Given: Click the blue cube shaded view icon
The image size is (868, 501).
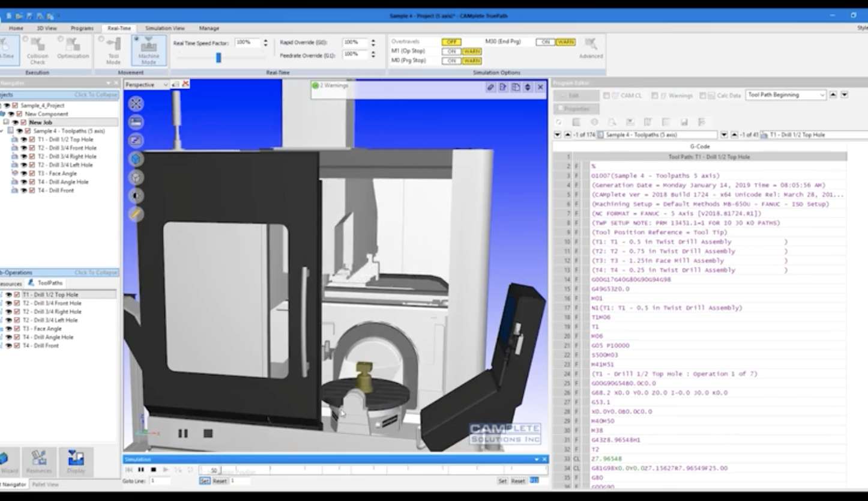Looking at the screenshot, I should [x=136, y=159].
